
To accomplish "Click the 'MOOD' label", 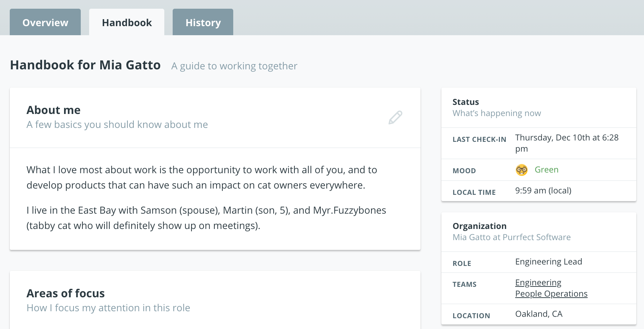I will point(464,171).
